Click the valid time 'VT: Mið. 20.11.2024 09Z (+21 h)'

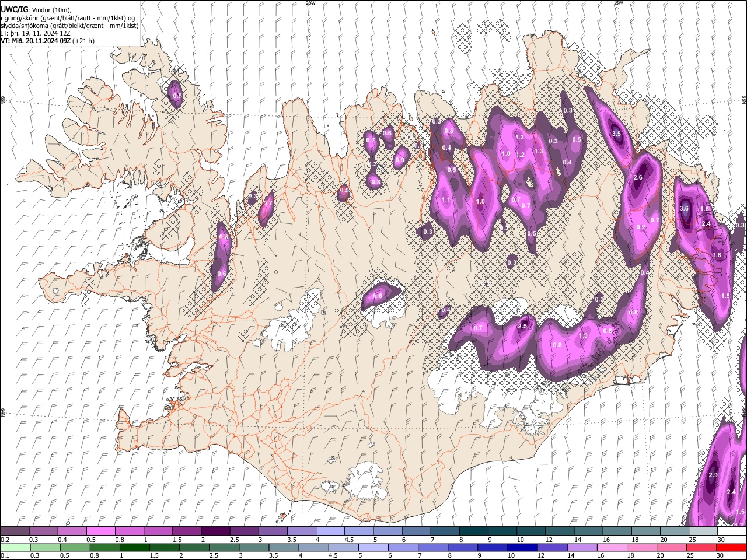[x=48, y=41]
